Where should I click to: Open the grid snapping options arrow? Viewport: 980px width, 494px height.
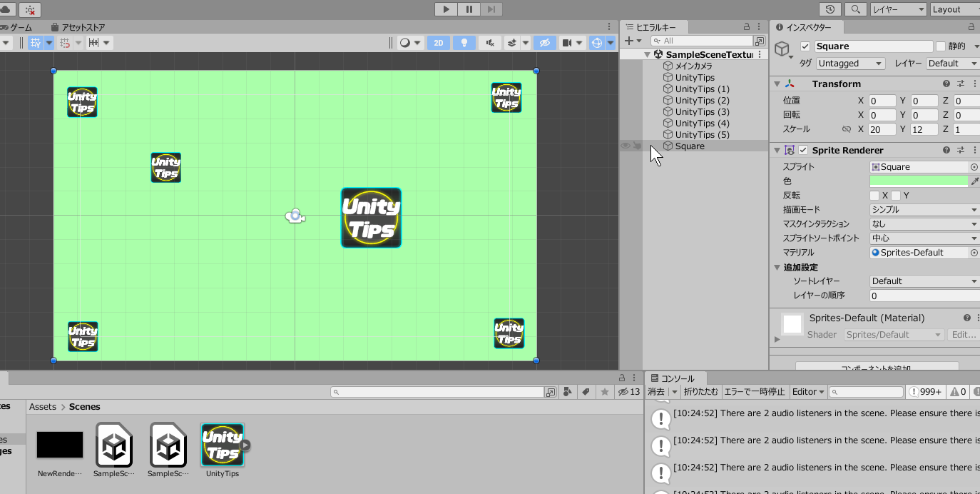click(49, 43)
